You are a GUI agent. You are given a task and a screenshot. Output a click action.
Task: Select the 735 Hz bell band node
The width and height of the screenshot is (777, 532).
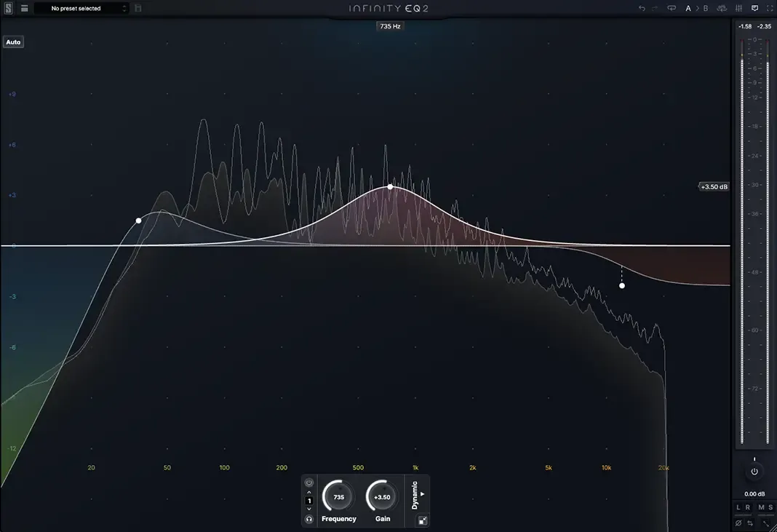click(391, 187)
